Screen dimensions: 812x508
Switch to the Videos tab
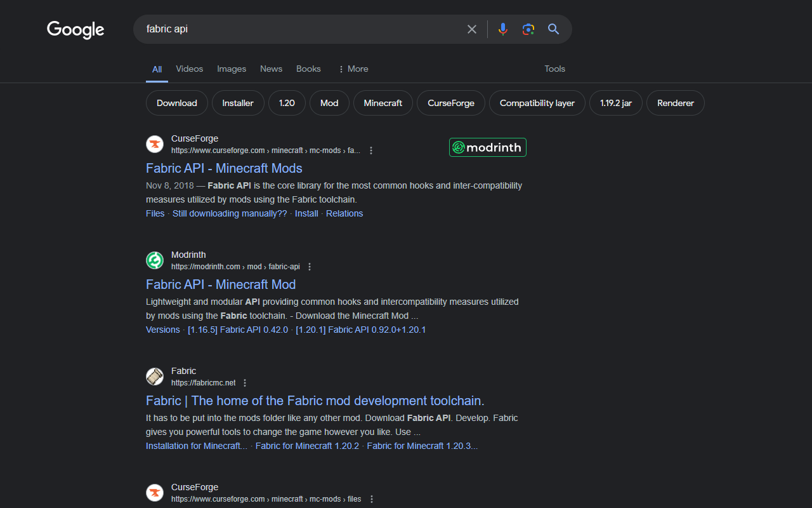click(189, 69)
